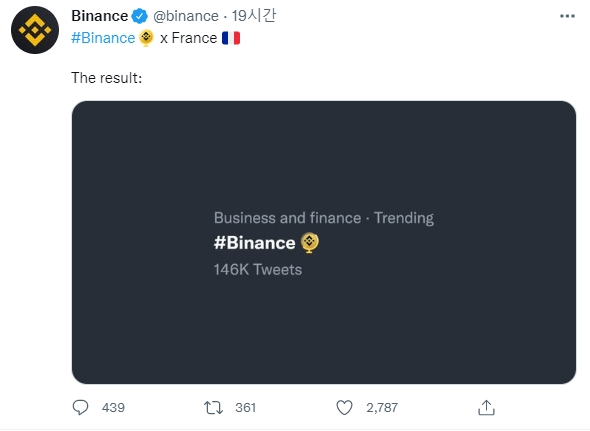Click the 146K Tweets label in image

tap(258, 270)
